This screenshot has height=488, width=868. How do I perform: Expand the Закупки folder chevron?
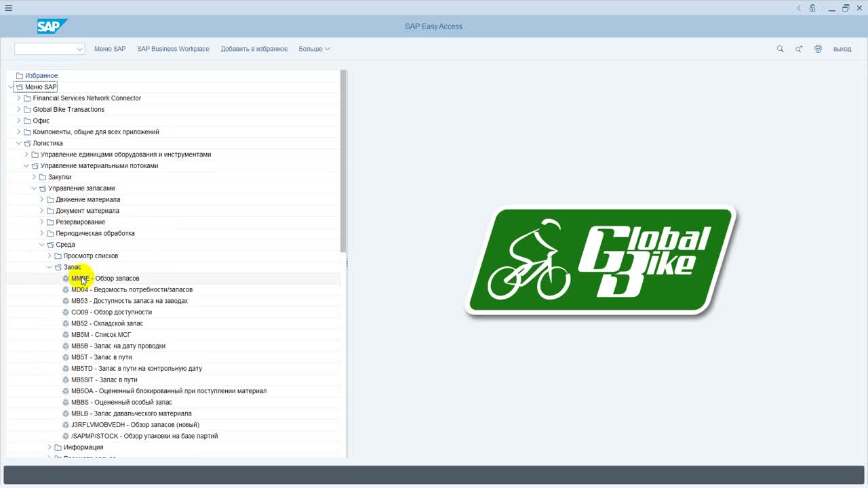click(x=34, y=177)
